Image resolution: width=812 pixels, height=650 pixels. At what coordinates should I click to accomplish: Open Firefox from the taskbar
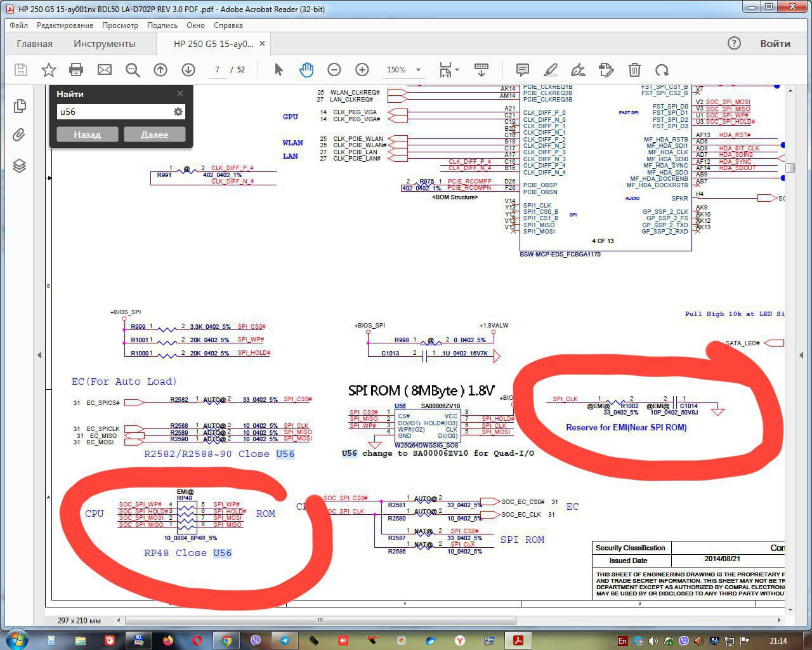168,640
